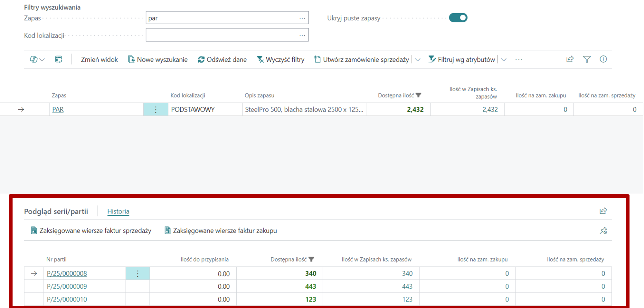Click bold 2,432 available quantity value
644x308 pixels.
415,110
